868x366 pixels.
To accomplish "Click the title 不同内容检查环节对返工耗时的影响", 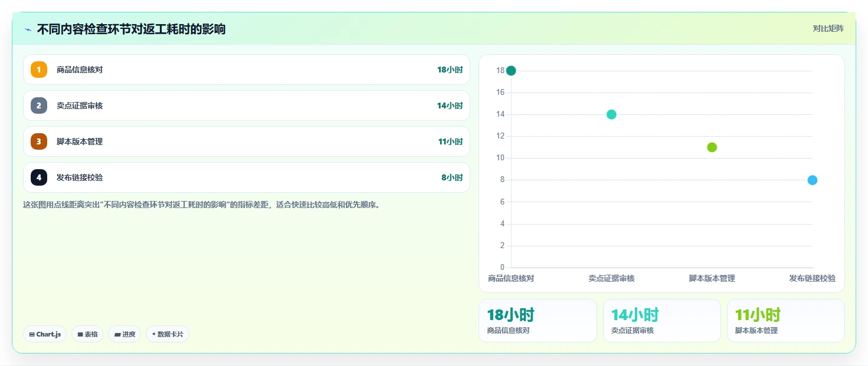I will click(131, 29).
